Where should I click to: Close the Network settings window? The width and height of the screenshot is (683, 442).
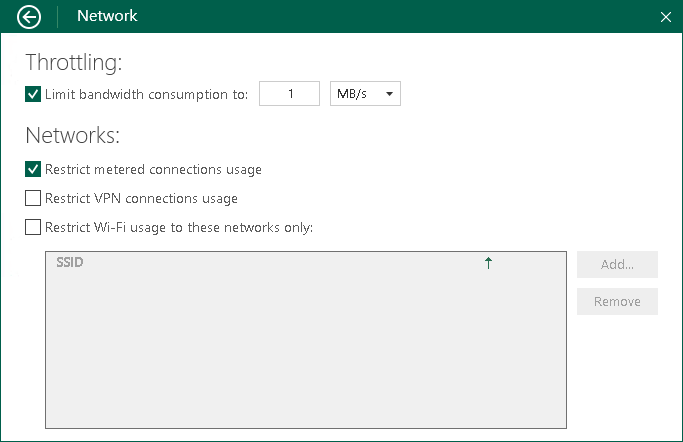(x=666, y=17)
